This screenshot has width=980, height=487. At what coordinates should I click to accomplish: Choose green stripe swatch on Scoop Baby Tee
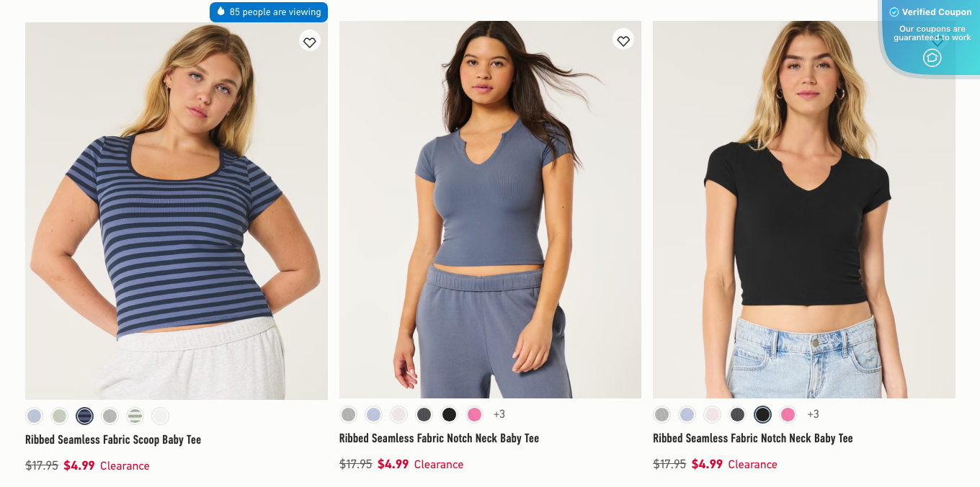coord(135,416)
